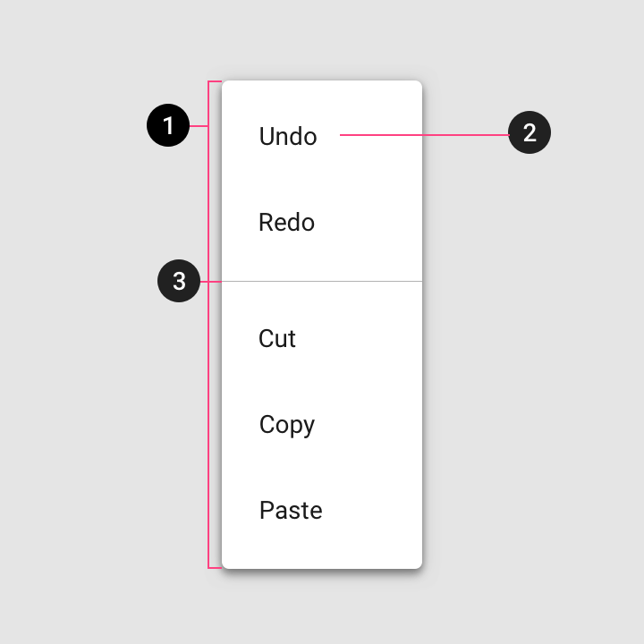644x644 pixels.
Task: Click the menu's rounded bottom-right corner
Action: 418,564
